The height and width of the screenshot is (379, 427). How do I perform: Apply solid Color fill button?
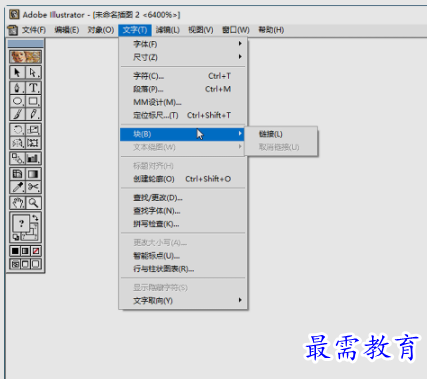click(15, 251)
